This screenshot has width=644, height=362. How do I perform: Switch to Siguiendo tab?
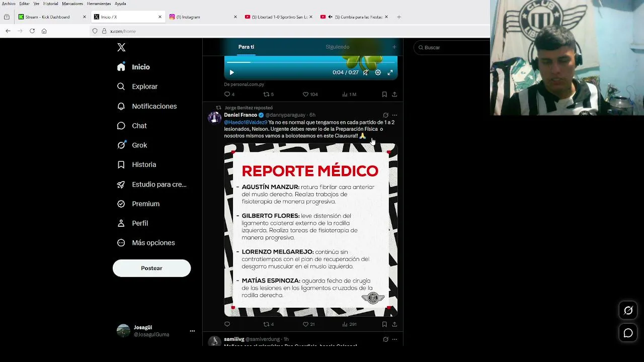337,47
